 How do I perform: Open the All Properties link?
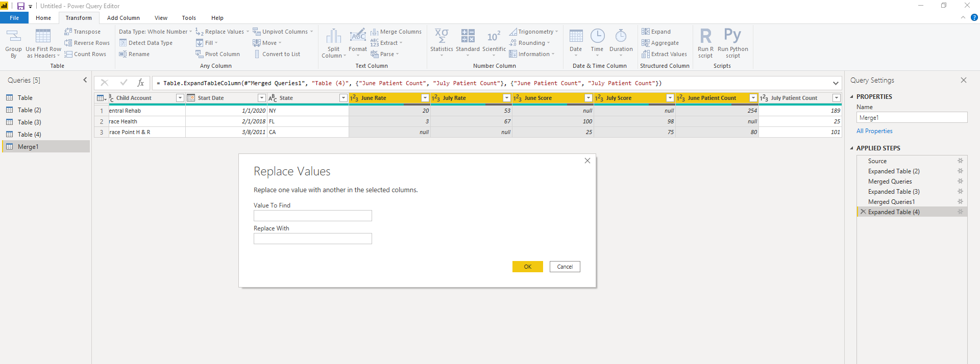point(874,131)
